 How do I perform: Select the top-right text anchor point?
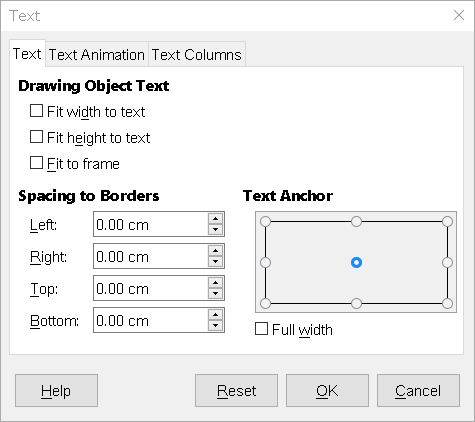click(447, 221)
